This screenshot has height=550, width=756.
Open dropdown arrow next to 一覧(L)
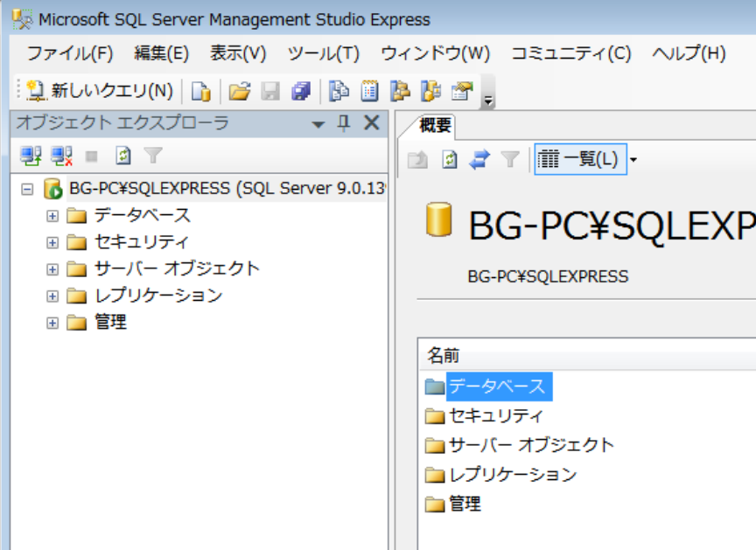tap(633, 159)
